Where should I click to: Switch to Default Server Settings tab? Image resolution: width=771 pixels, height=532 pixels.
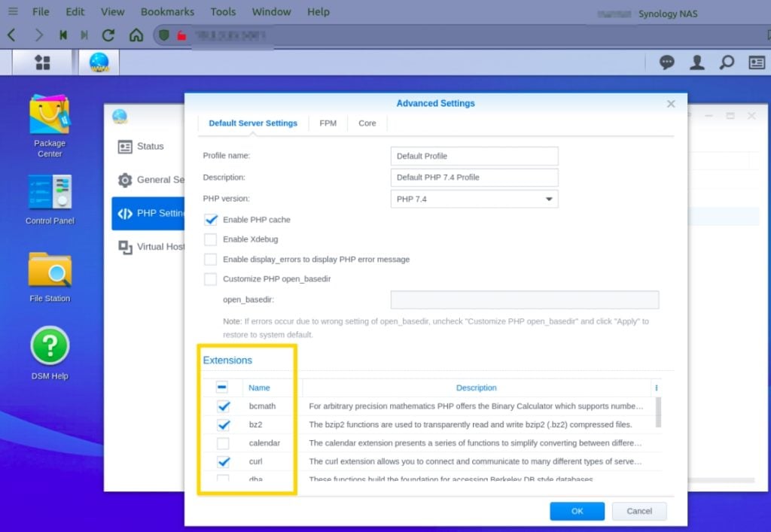pos(253,123)
